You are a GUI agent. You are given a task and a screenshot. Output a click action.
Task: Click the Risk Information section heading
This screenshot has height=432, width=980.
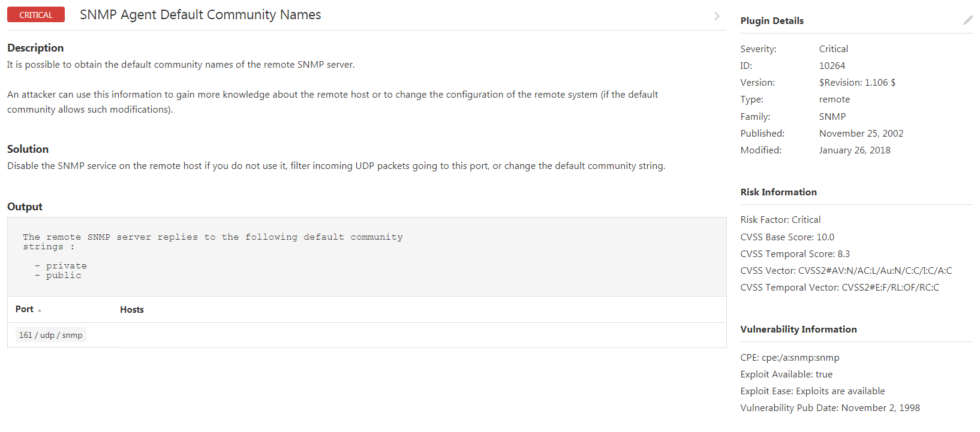778,192
